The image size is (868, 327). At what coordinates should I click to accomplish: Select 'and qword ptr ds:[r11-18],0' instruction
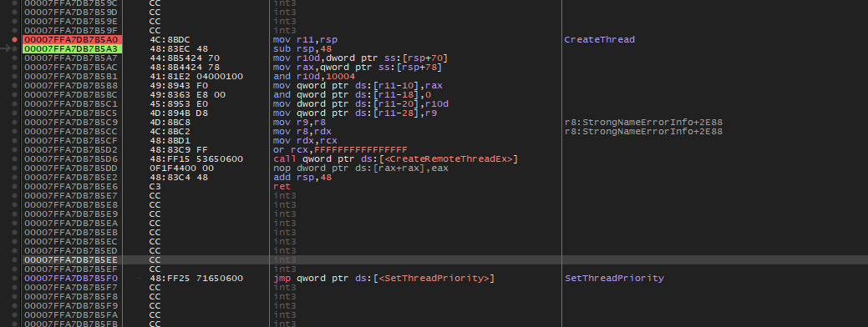[x=352, y=94]
